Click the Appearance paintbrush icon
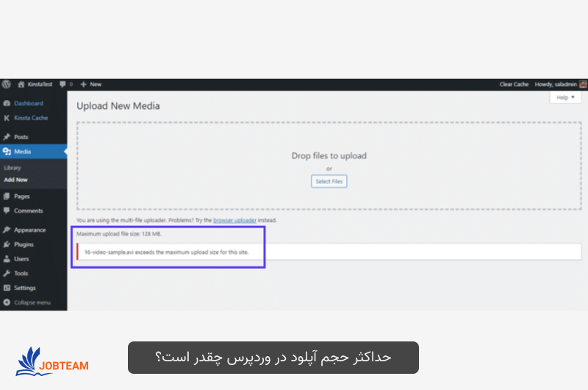Image resolution: width=588 pixels, height=390 pixels. tap(7, 230)
